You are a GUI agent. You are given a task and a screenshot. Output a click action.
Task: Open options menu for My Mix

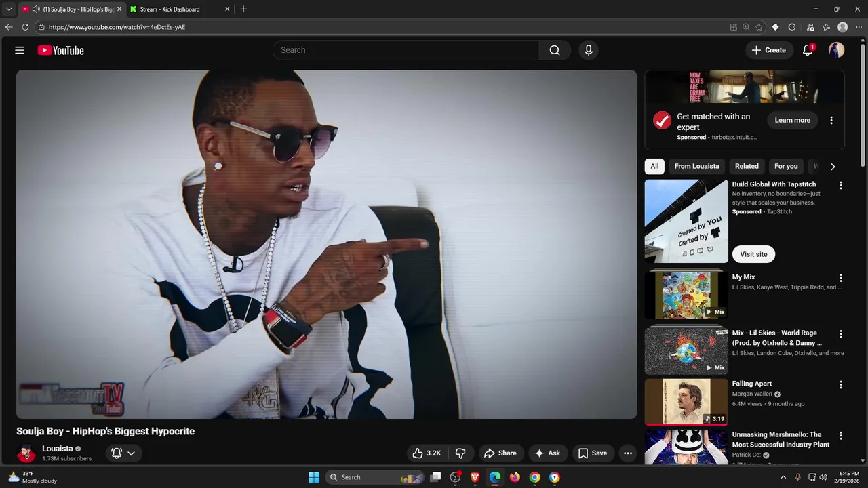[x=841, y=278]
